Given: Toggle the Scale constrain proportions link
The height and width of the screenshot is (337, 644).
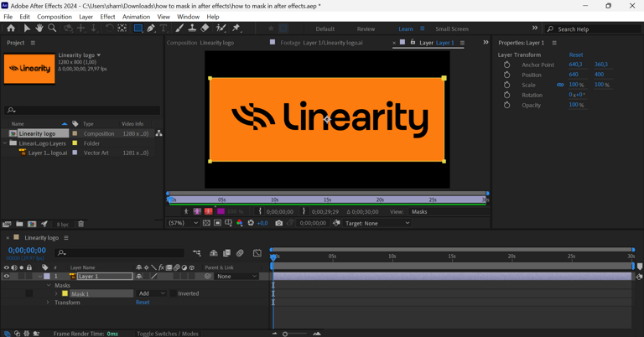Looking at the screenshot, I should point(560,85).
